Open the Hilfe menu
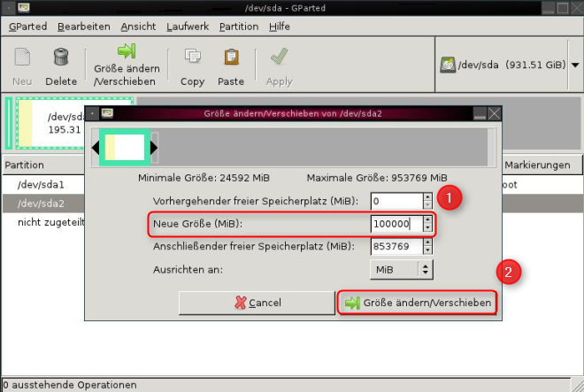The image size is (584, 392). coord(280,27)
